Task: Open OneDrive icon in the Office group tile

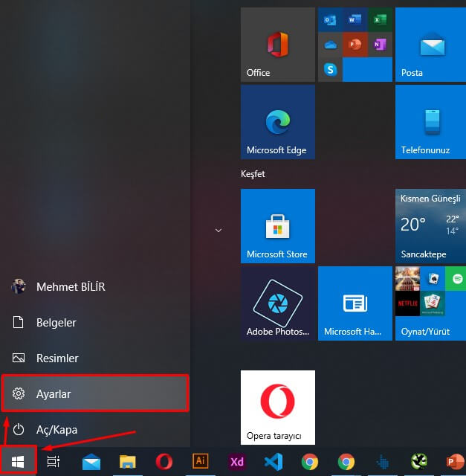Action: [330, 45]
